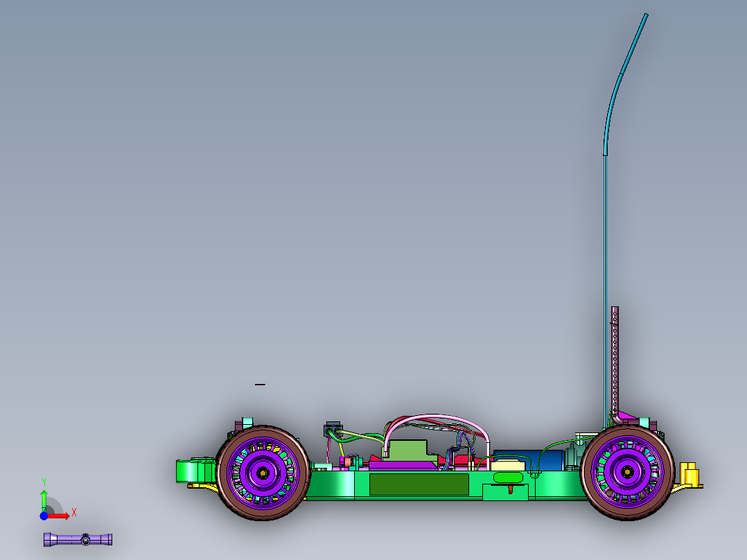Select the dark green battery cover panel
Image resolution: width=747 pixels, height=560 pixels.
[419, 484]
